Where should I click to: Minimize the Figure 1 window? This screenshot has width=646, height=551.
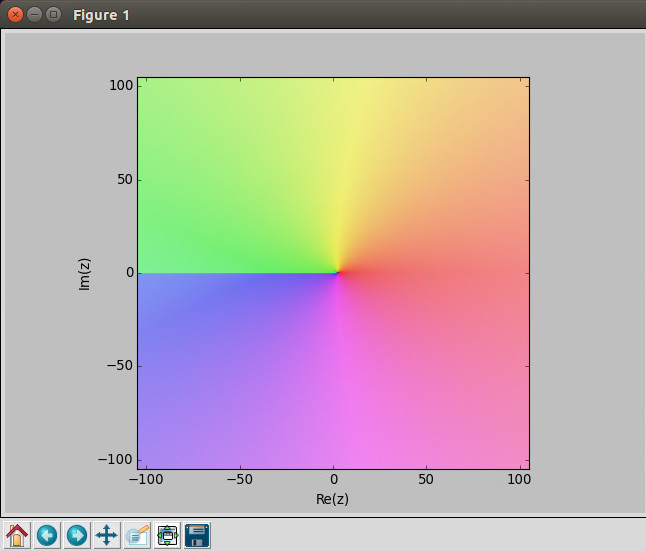[35, 15]
